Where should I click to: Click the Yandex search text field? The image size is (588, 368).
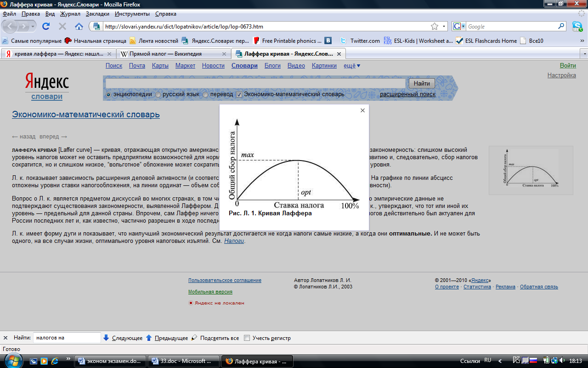(x=256, y=83)
